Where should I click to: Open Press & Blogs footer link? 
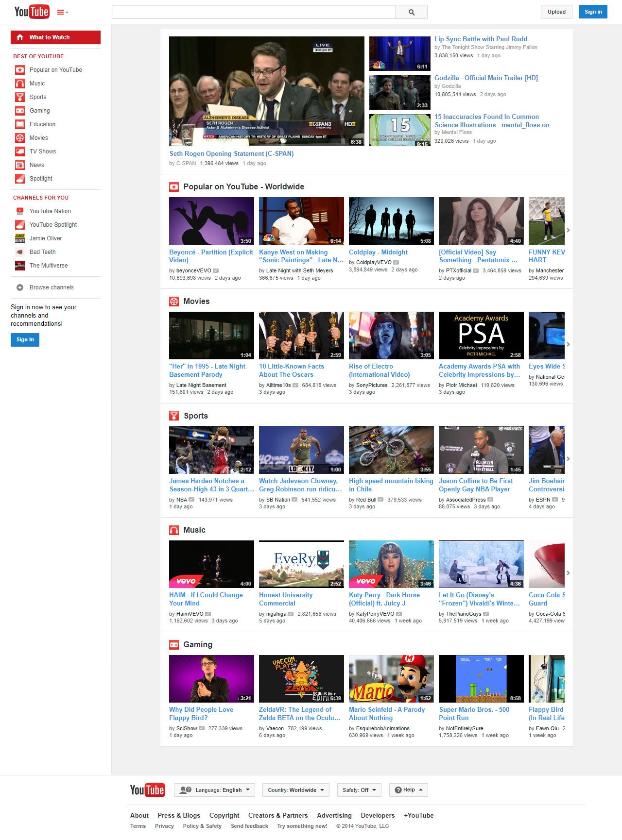[x=179, y=816]
